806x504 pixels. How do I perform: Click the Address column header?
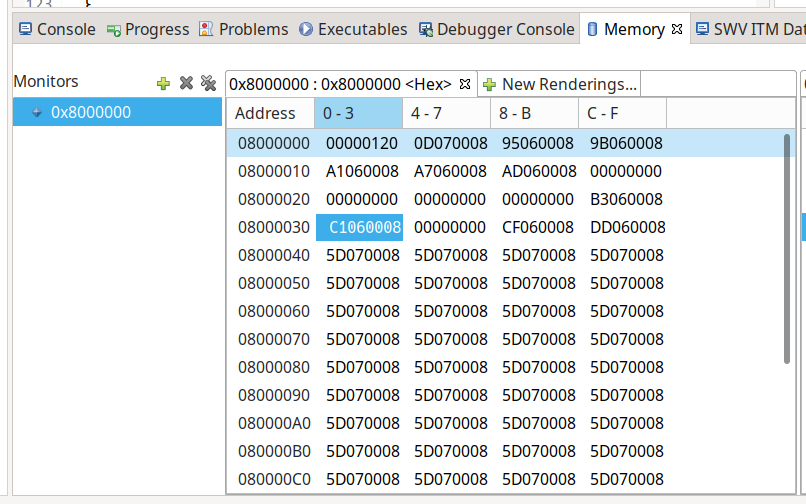(265, 113)
